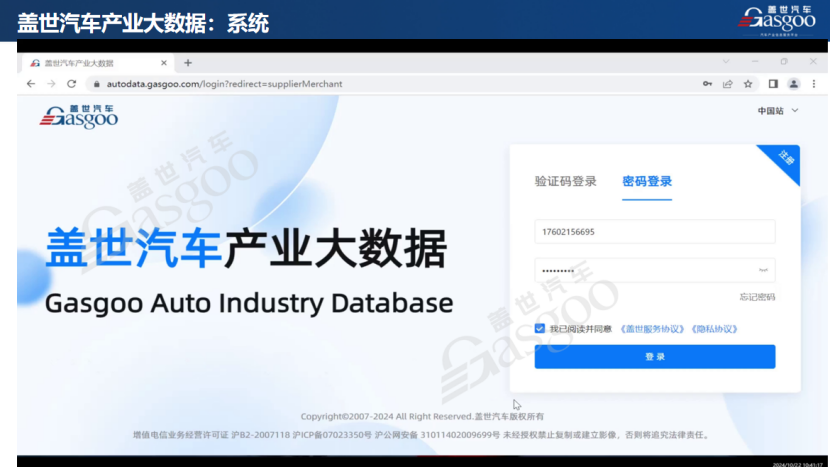
Task: Click the browser forward arrow
Action: 51,84
